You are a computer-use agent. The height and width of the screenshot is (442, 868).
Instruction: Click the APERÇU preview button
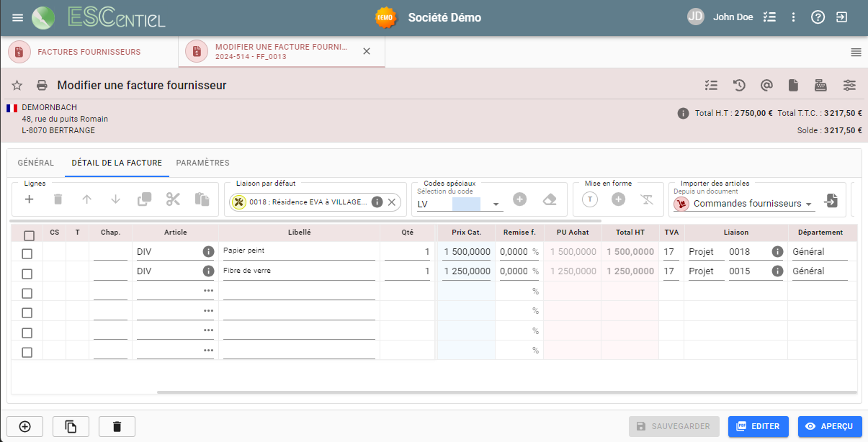point(829,426)
